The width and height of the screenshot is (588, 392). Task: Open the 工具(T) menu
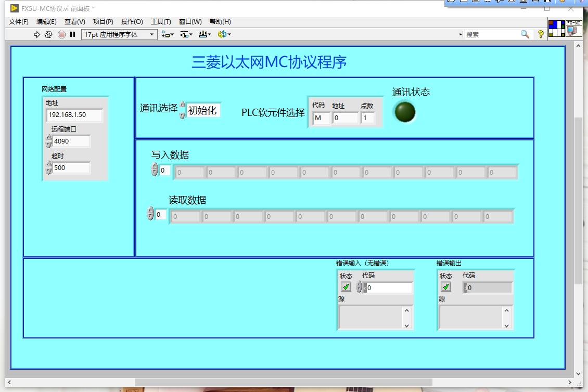pyautogui.click(x=161, y=22)
